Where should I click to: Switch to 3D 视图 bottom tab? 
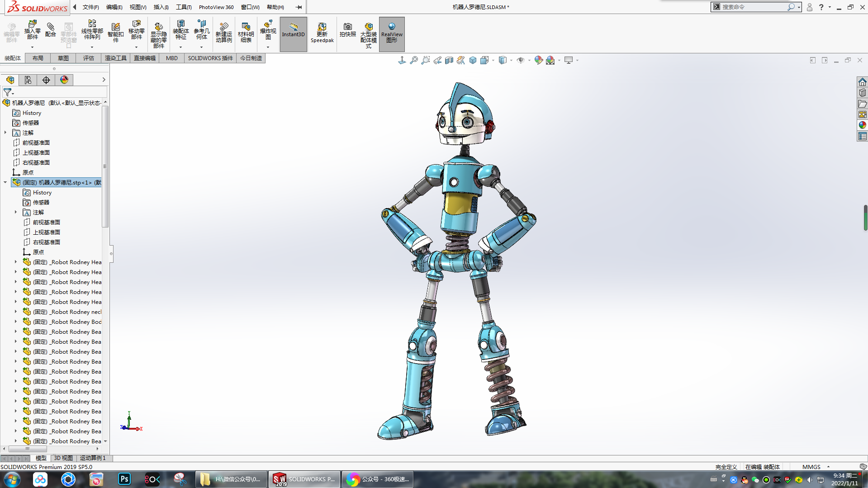click(x=63, y=458)
